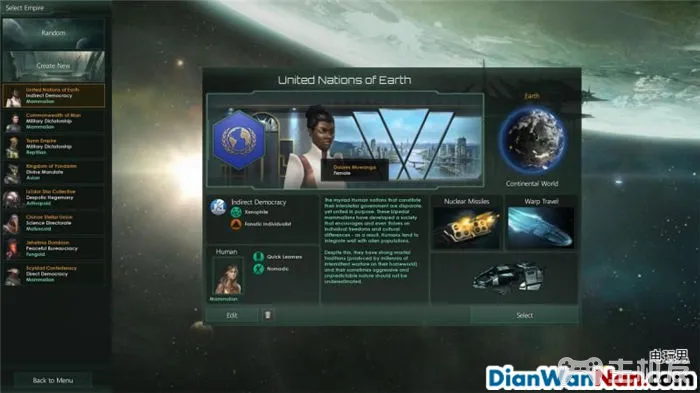Click the Earth planet image
Viewport: 700px width, 393px height.
533,140
